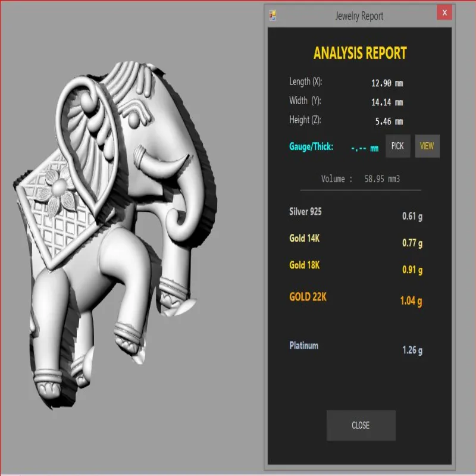Click the 1.04 g weight value
Image resolution: width=476 pixels, height=476 pixels.
tap(411, 301)
